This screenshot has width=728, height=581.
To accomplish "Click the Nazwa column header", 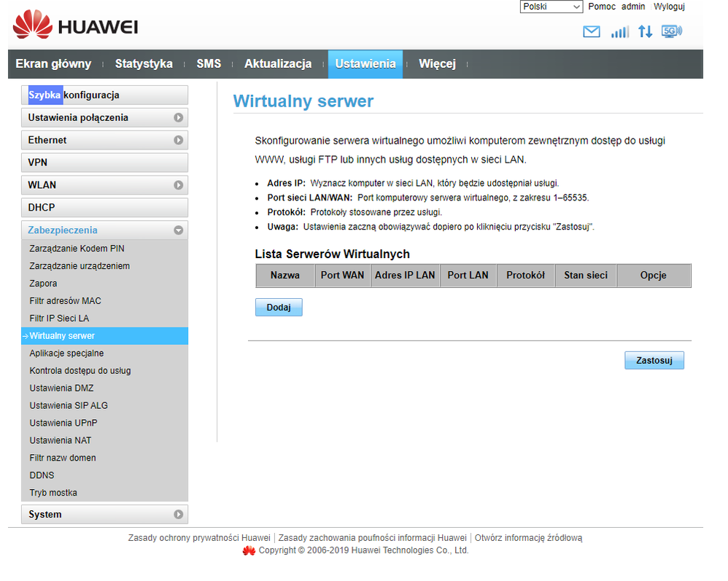I will pos(285,275).
